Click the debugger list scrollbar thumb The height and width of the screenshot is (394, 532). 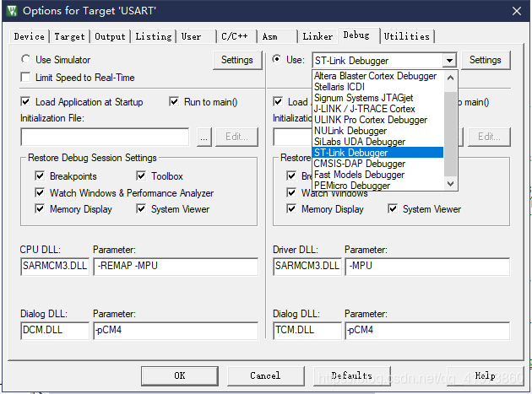click(x=450, y=134)
